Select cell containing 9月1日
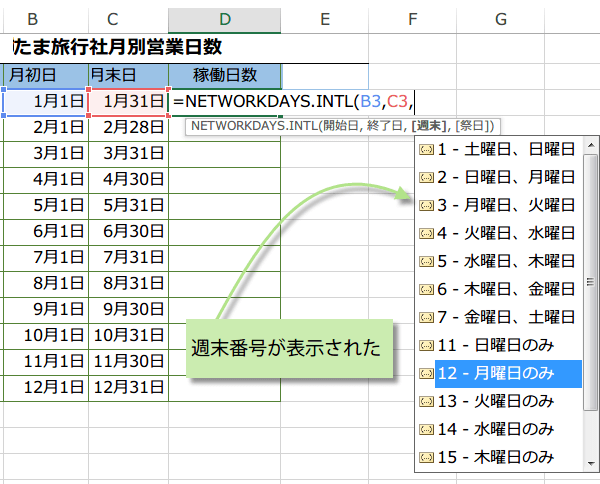Screen dimensions: 600x484 coord(46,310)
